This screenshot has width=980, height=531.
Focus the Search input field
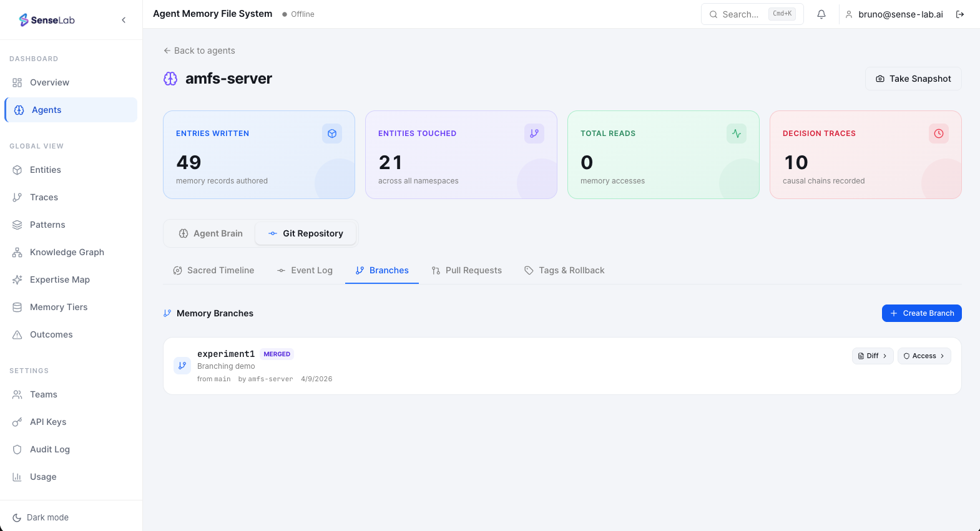[x=742, y=14]
